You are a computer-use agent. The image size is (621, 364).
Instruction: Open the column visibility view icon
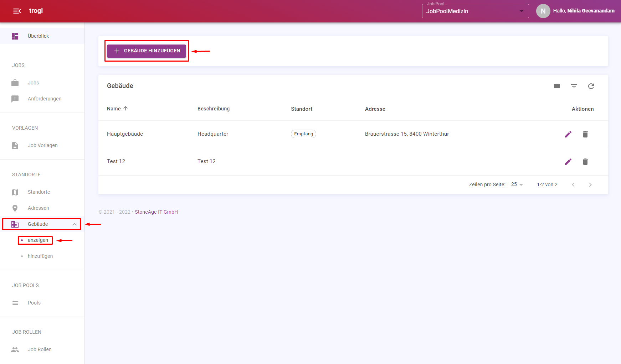click(x=557, y=86)
